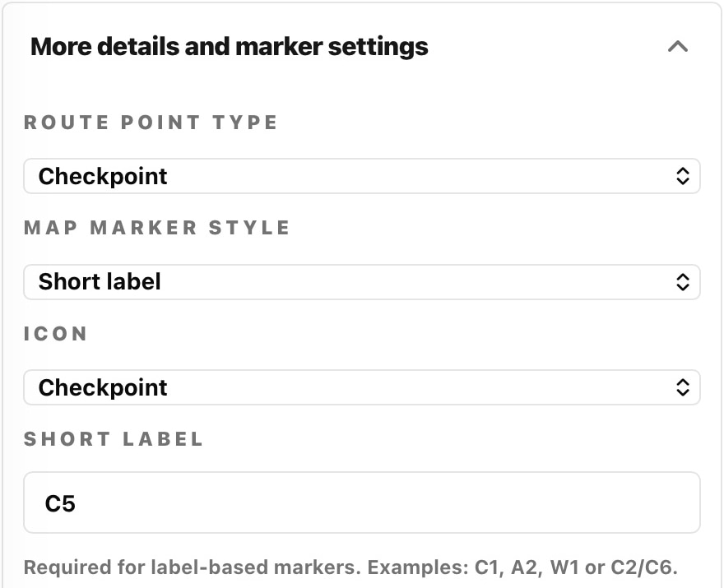724x588 pixels.
Task: Click the Map marker style up-down arrows icon
Action: (682, 281)
